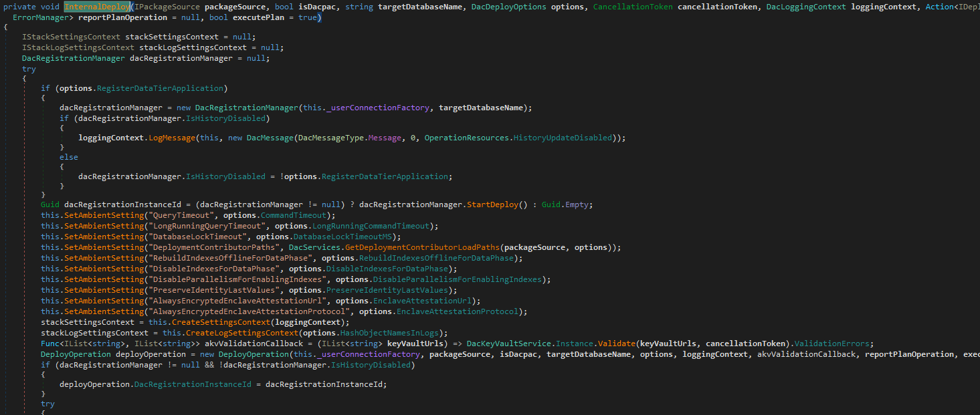Click the LongRunningCommandTimeout property
Screen dimensions: 980x415
point(371,226)
